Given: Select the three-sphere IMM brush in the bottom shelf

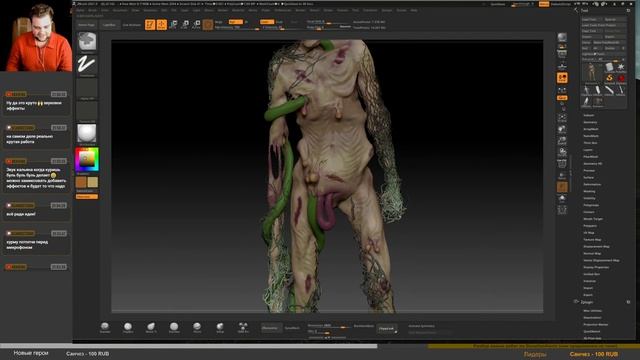Looking at the screenshot, I should (x=243, y=327).
